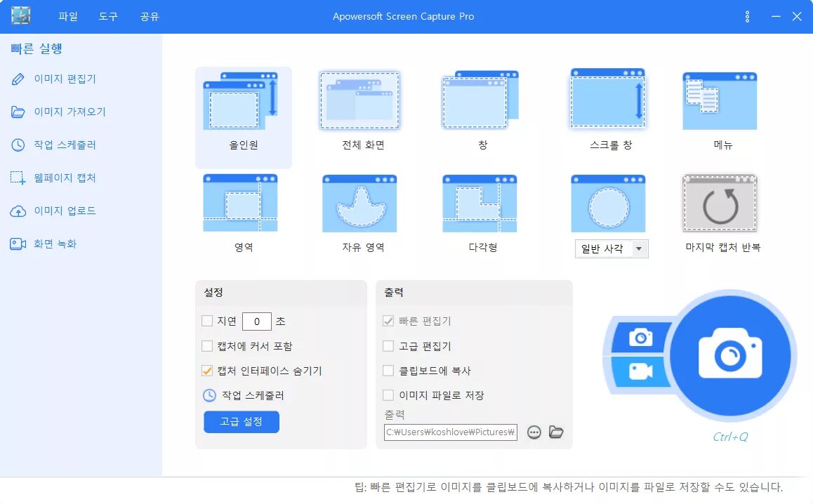
Task: Toggle 캡처 인터페이스 숨기기 checkbox
Action: 207,371
